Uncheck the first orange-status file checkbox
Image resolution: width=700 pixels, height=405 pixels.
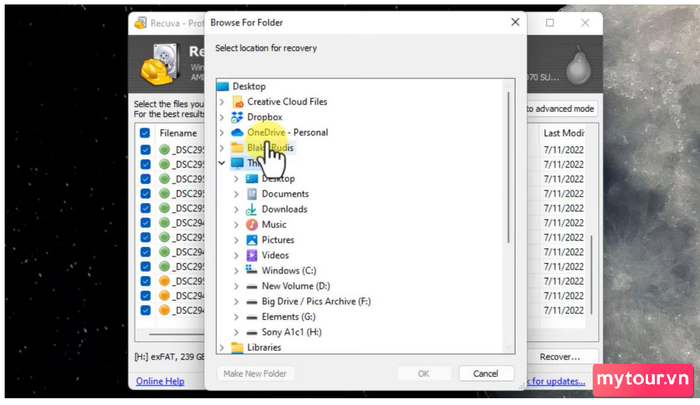[x=146, y=281]
